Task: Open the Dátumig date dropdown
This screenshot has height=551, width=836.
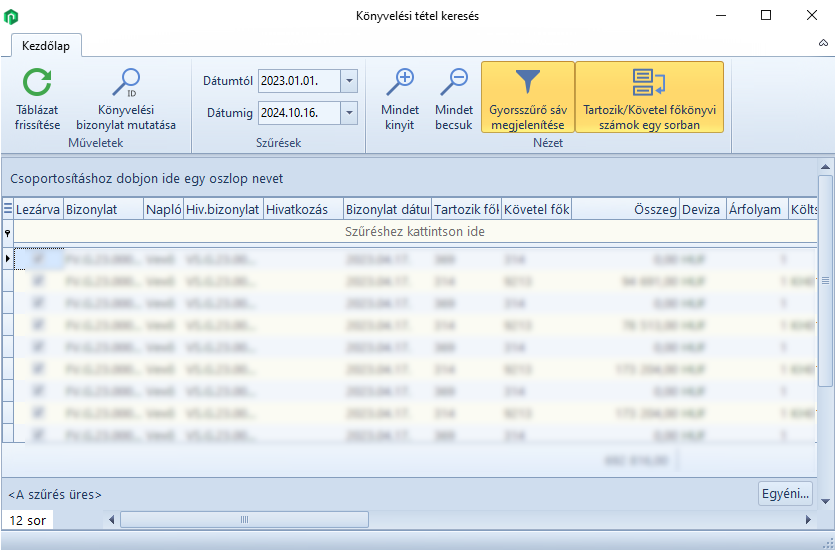Action: (348, 113)
